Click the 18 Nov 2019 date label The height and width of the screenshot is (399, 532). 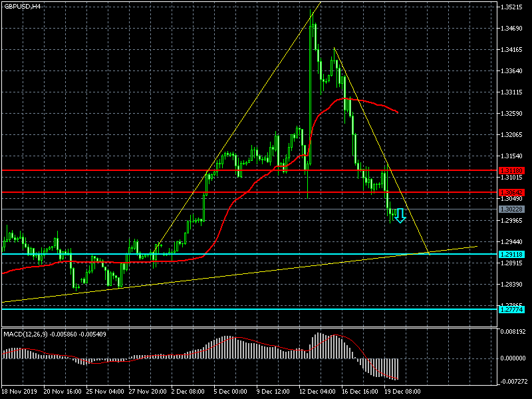pos(19,391)
